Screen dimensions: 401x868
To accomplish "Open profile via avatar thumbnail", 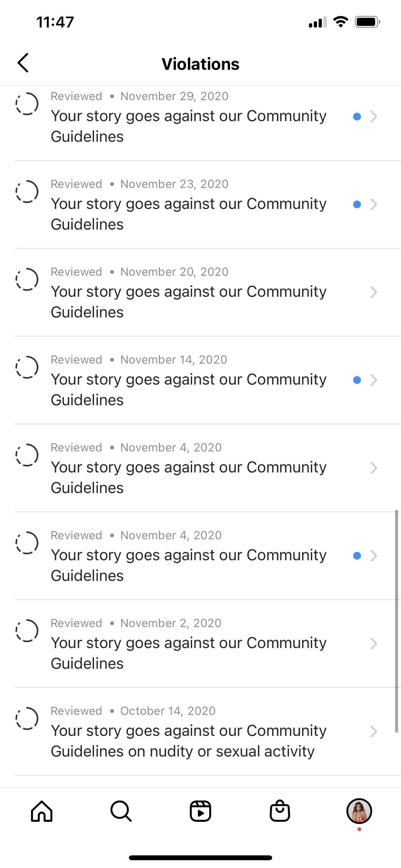I will click(359, 811).
